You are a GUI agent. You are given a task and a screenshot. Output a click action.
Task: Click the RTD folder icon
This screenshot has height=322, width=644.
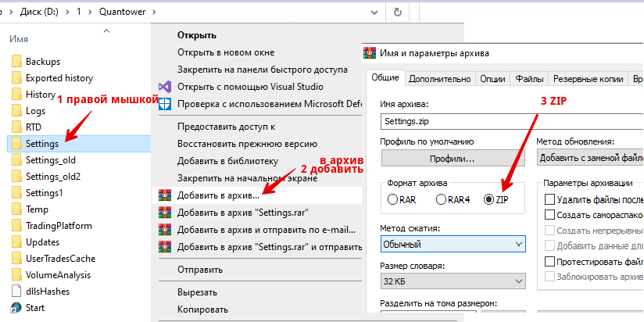(16, 127)
